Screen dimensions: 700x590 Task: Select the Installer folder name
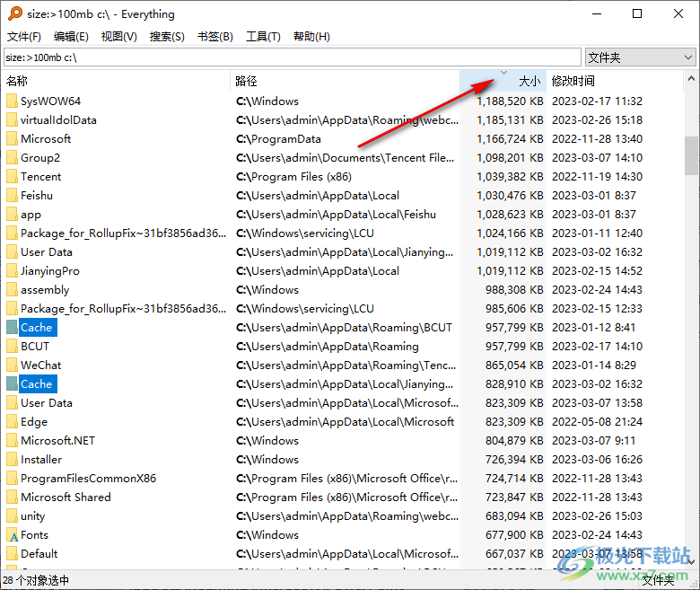point(41,459)
